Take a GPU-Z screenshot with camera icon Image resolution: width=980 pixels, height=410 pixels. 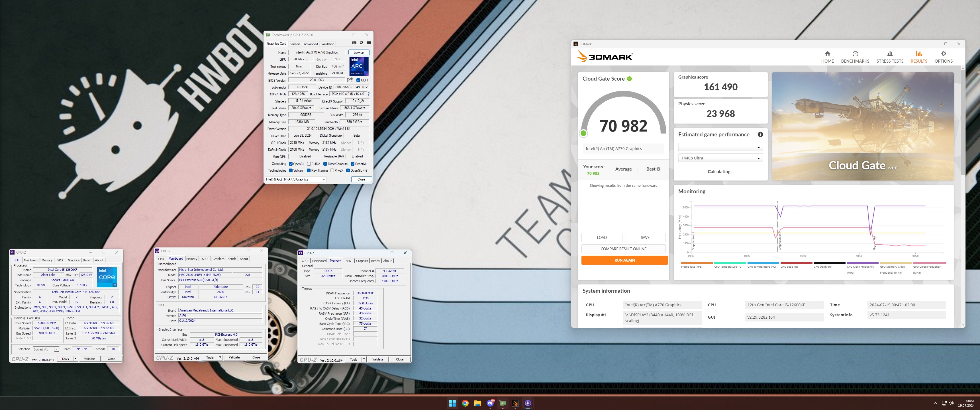point(354,43)
